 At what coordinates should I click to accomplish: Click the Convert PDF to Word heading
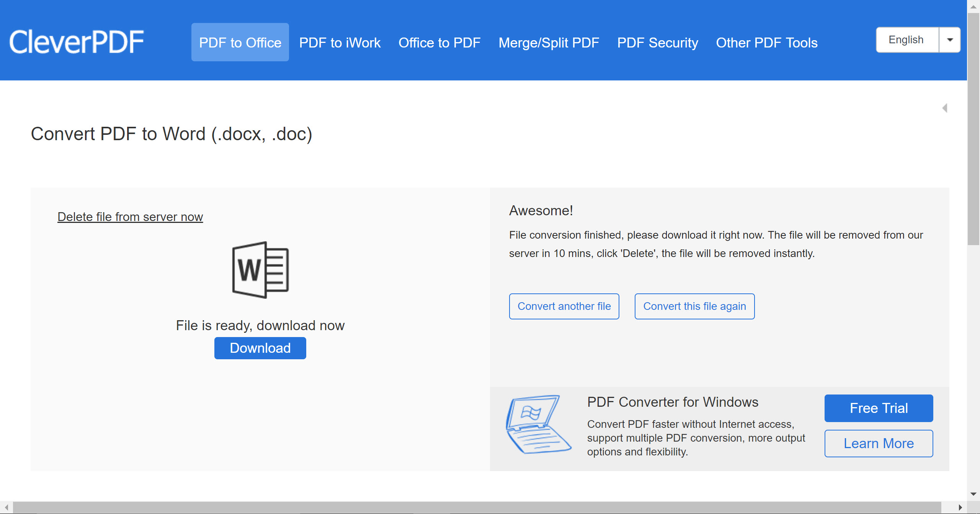pos(171,134)
